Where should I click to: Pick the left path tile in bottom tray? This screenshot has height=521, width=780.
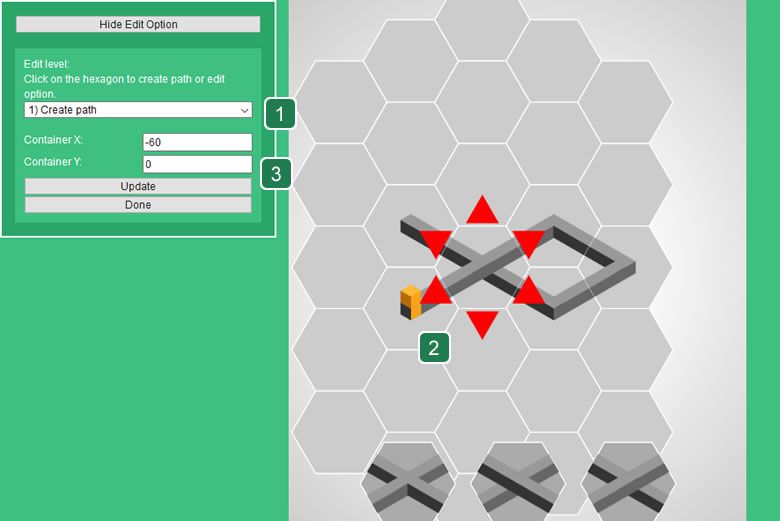click(x=408, y=482)
